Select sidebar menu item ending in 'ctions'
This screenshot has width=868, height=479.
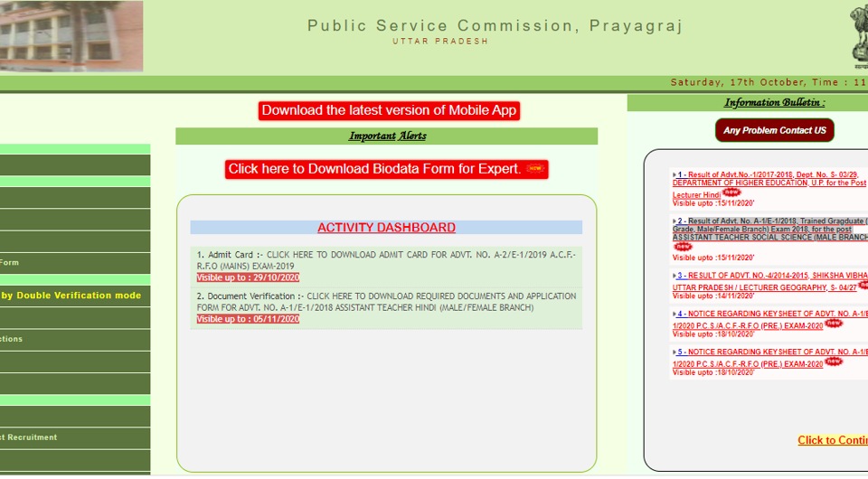75,339
